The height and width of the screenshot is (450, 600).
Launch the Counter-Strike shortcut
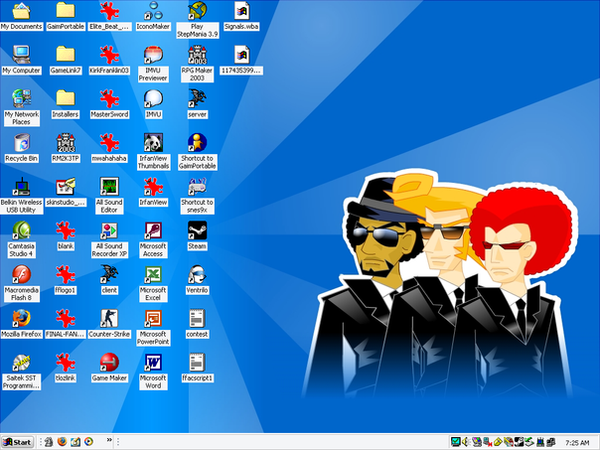pos(109,319)
